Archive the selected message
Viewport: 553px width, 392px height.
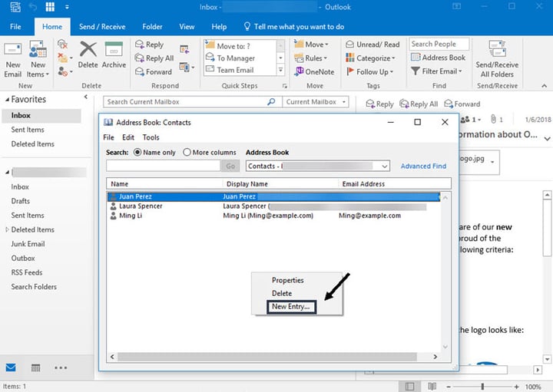pyautogui.click(x=114, y=54)
